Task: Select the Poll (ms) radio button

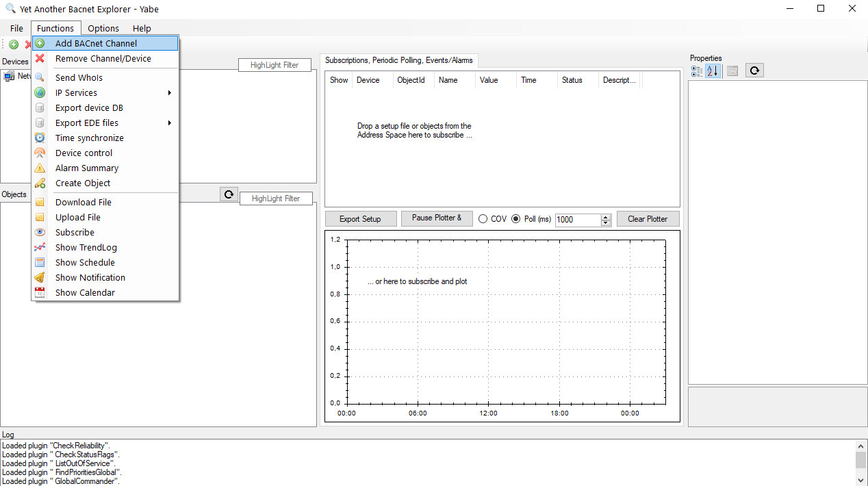Action: pos(516,219)
